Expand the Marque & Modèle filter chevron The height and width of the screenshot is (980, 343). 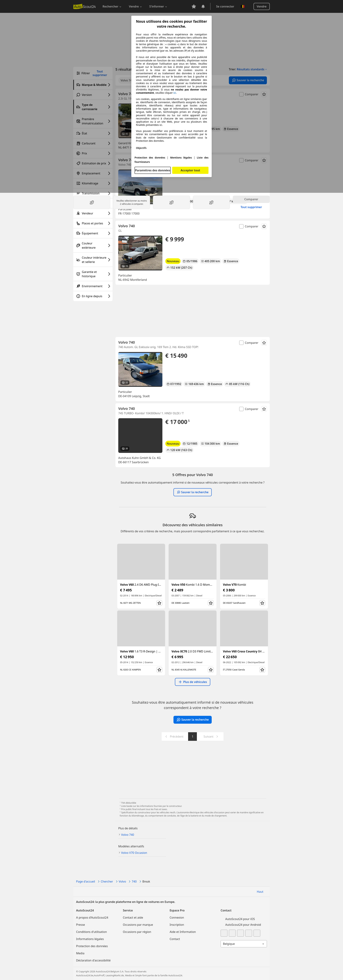109,85
